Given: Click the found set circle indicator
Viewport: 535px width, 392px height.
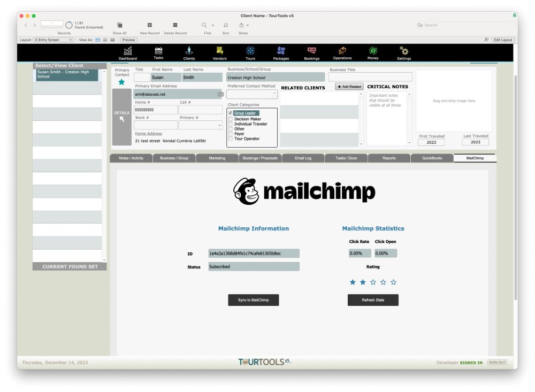Looking at the screenshot, I should [x=68, y=25].
